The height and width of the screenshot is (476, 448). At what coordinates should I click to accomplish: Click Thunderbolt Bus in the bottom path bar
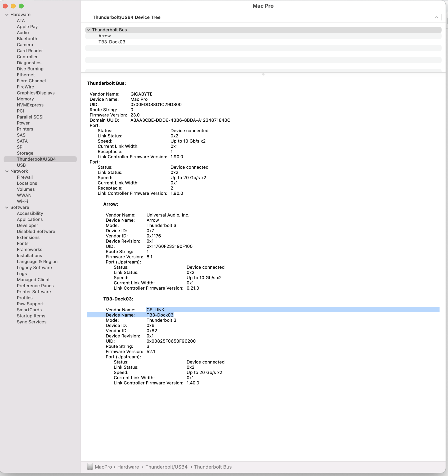coord(213,467)
